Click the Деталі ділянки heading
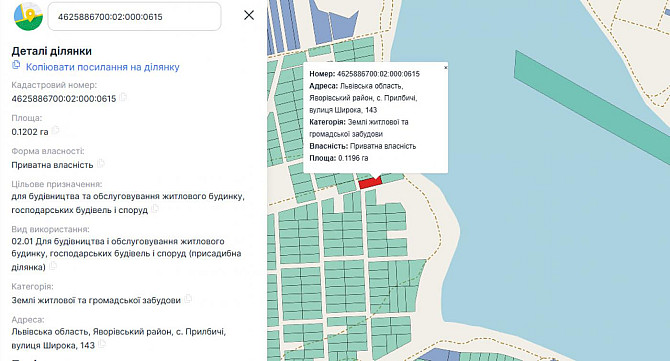 pyautogui.click(x=52, y=51)
